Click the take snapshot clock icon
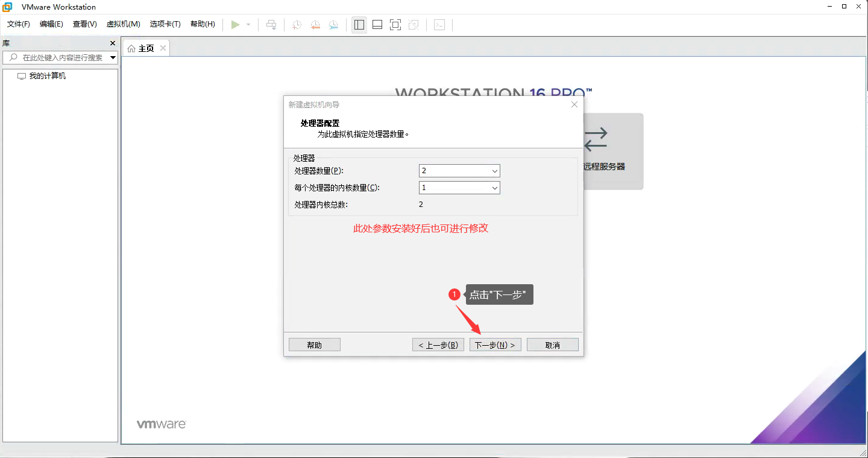This screenshot has height=458, width=868. pos(297,25)
